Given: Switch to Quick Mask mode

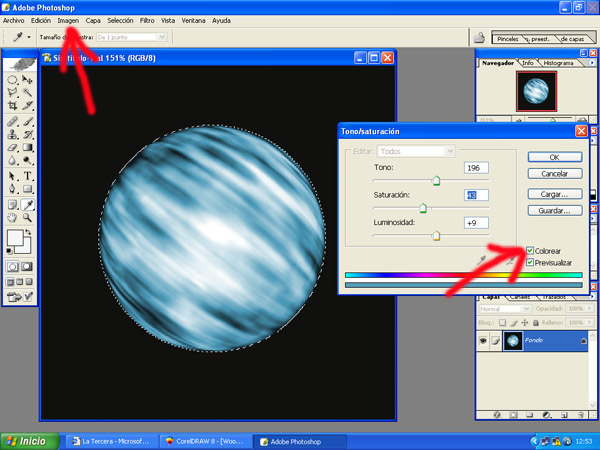Looking at the screenshot, I should click(27, 266).
